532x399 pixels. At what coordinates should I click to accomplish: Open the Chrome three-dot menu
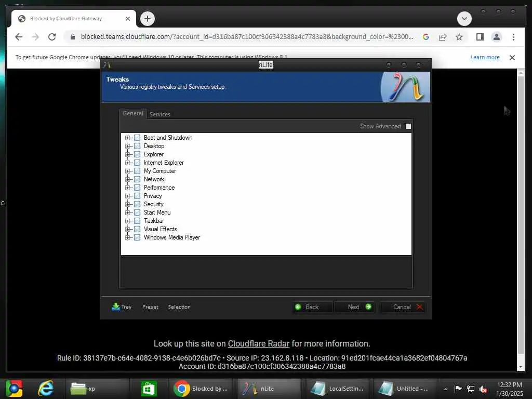513,37
